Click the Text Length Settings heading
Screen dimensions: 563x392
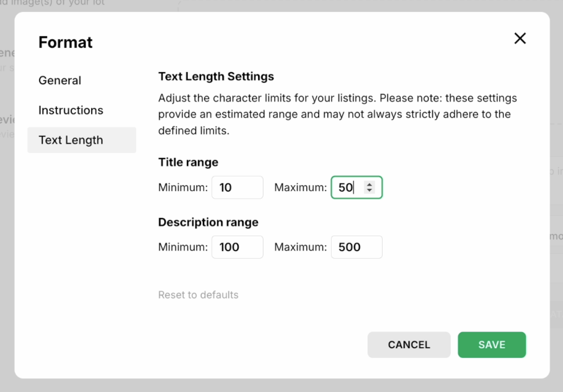point(216,76)
